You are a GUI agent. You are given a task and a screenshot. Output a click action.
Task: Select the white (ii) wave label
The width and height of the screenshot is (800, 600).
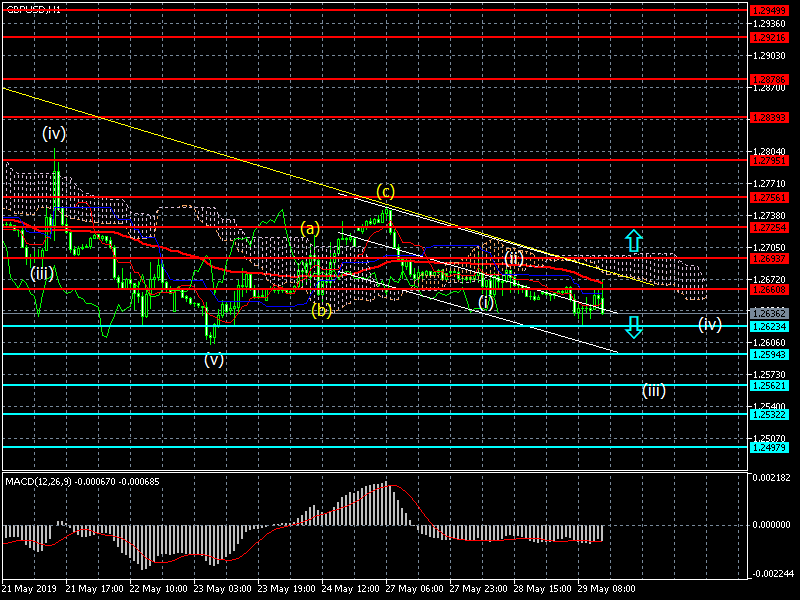click(x=514, y=258)
